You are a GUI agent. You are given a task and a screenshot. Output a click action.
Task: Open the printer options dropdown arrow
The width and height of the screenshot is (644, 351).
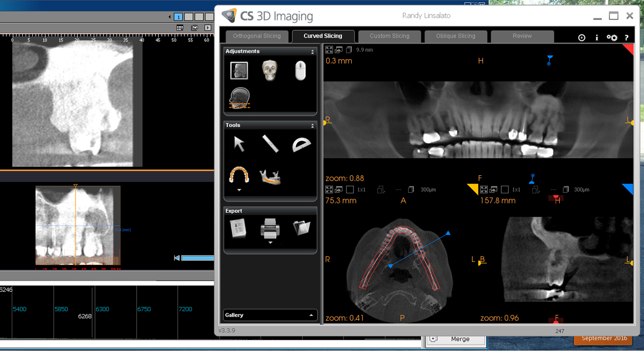[x=270, y=242]
